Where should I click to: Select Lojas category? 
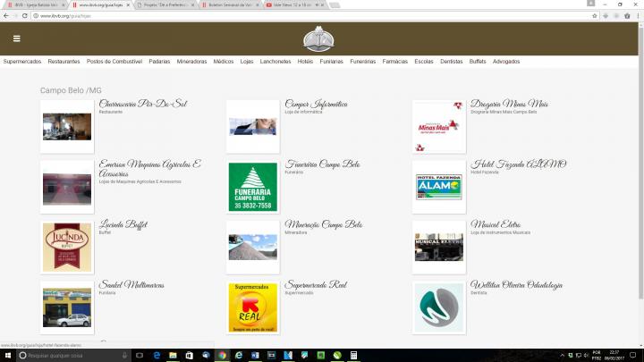click(x=247, y=62)
